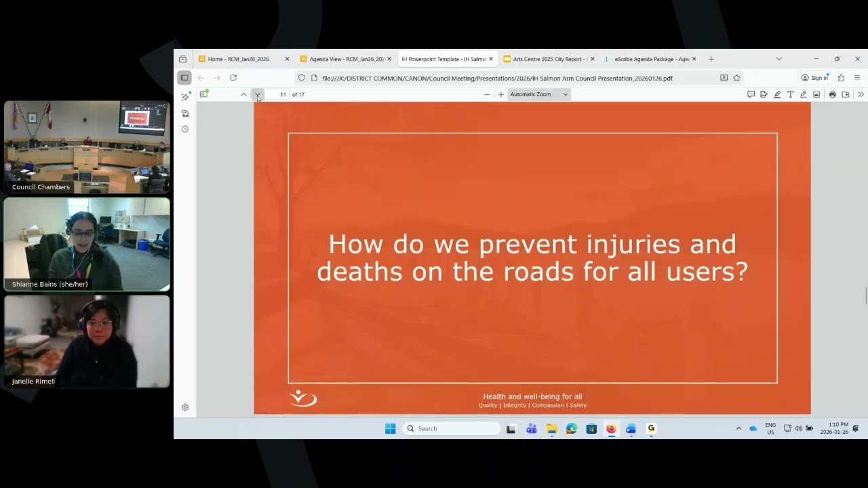The image size is (868, 488).
Task: Open history in Firefox sidebar
Action: [x=185, y=129]
